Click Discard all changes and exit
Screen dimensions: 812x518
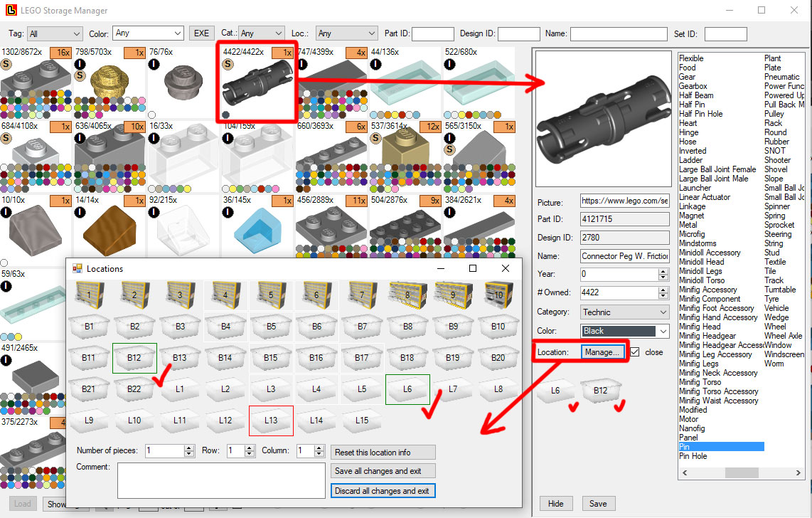tap(383, 490)
